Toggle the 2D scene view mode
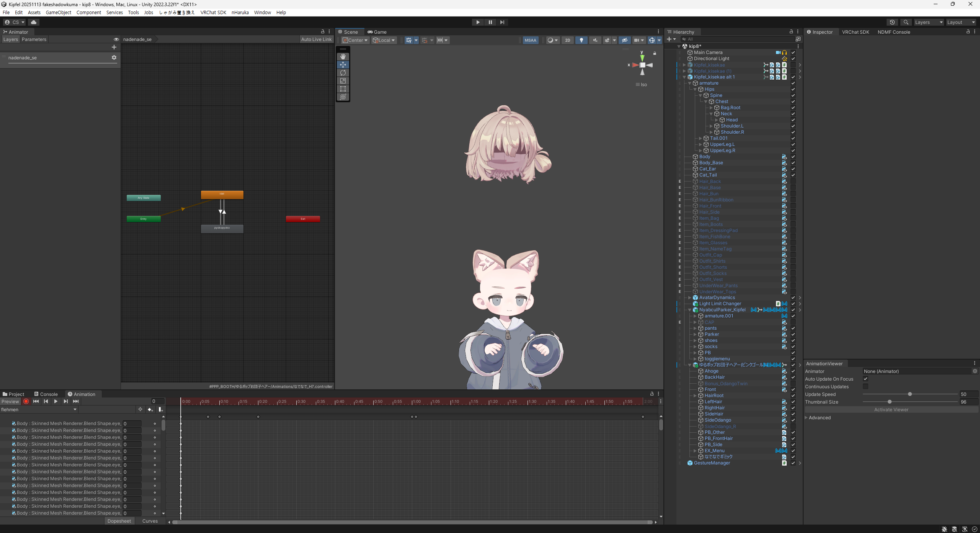Image resolution: width=980 pixels, height=533 pixels. (x=567, y=40)
